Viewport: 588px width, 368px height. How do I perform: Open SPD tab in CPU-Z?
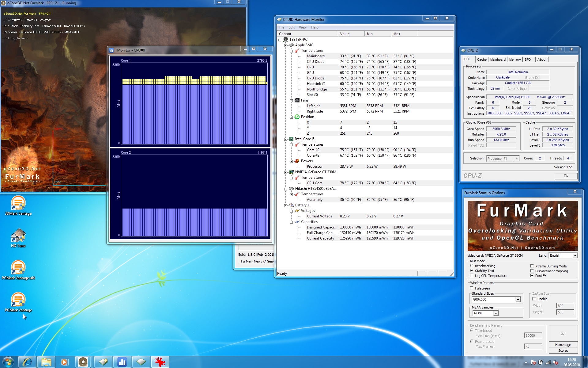pyautogui.click(x=527, y=59)
